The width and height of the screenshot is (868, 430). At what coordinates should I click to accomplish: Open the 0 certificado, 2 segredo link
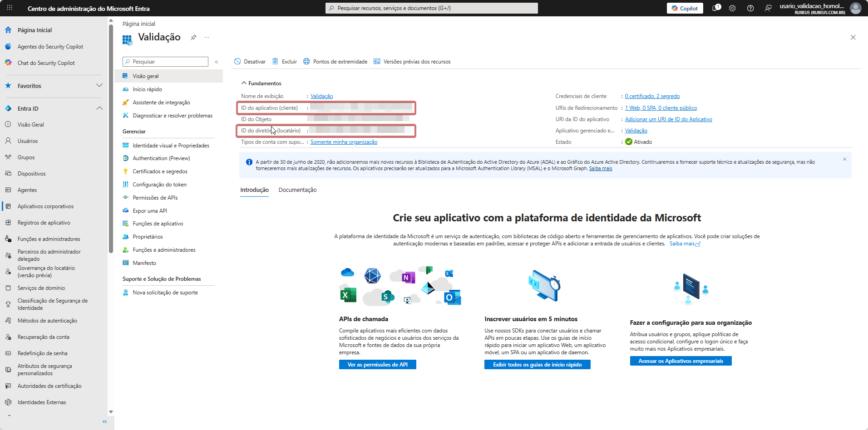coord(652,96)
